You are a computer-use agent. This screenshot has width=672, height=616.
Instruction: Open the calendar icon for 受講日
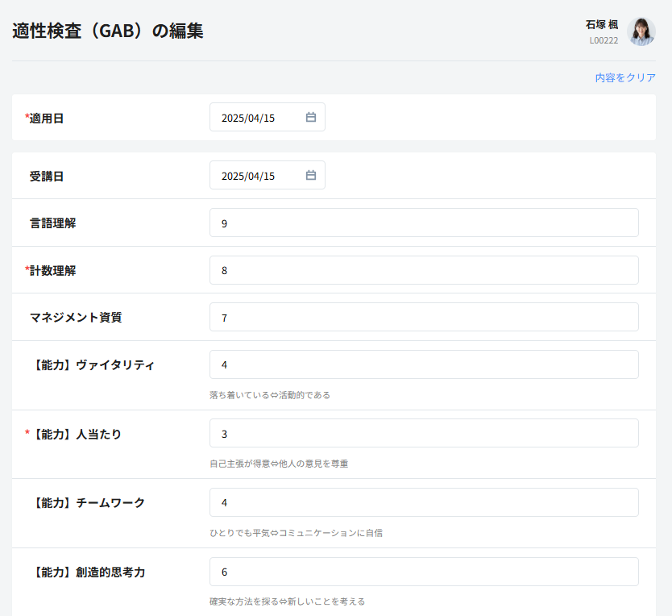coord(311,176)
